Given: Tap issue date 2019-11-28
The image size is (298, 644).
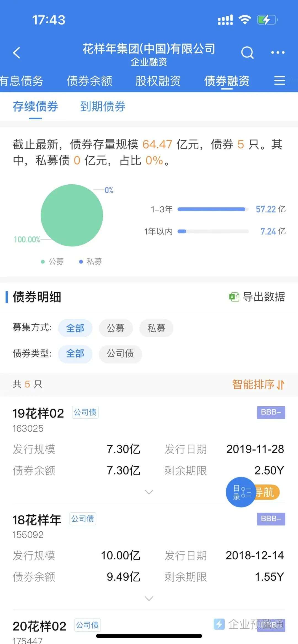Looking at the screenshot, I should (255, 449).
